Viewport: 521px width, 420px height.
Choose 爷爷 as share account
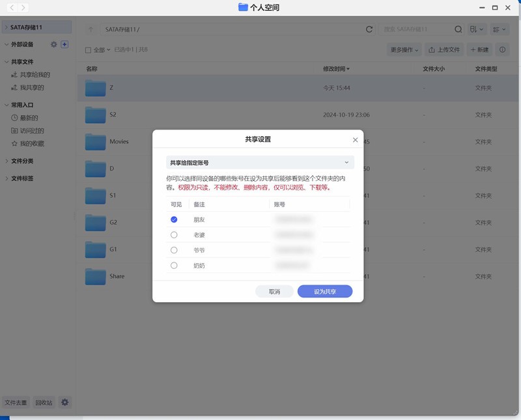(x=174, y=250)
